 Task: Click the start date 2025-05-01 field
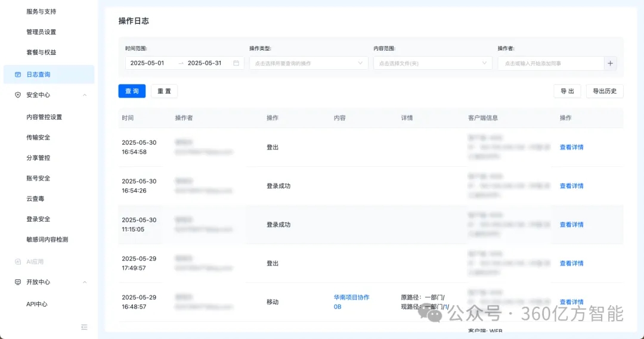tap(147, 63)
